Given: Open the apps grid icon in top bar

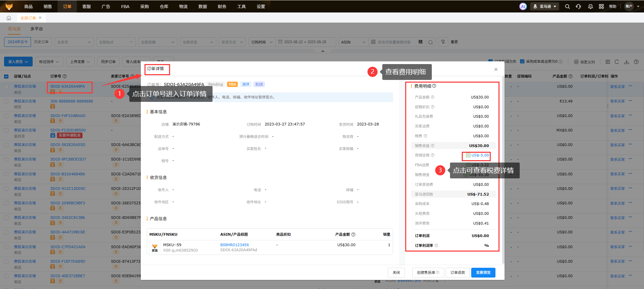Looking at the screenshot, I should pyautogui.click(x=601, y=6).
